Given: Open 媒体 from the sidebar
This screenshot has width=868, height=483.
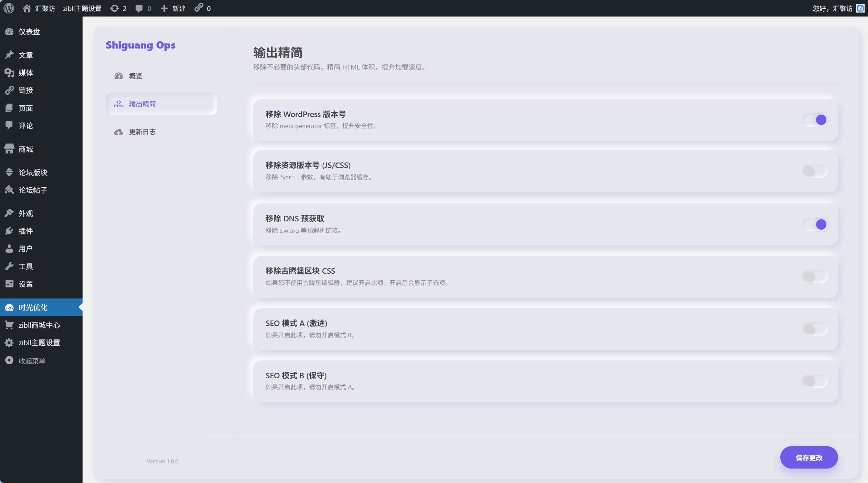Looking at the screenshot, I should click(x=25, y=73).
